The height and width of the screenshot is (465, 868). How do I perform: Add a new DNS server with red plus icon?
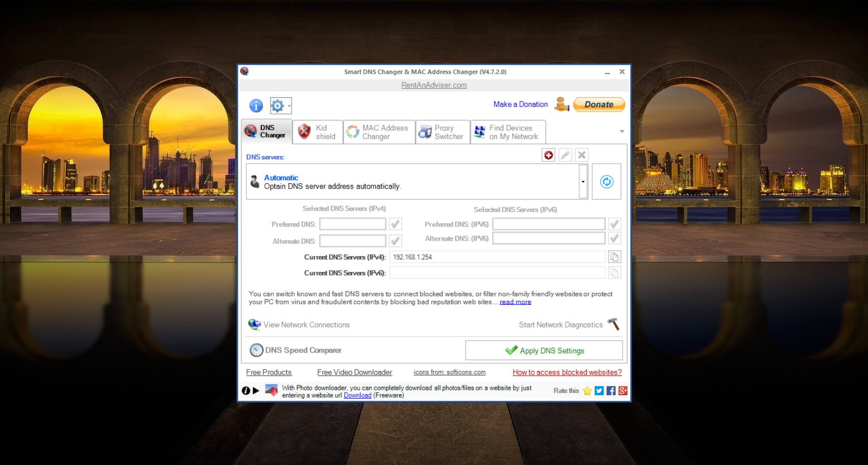(x=547, y=155)
